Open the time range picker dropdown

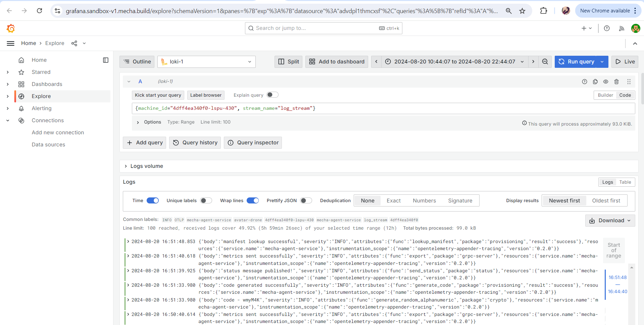click(x=455, y=62)
